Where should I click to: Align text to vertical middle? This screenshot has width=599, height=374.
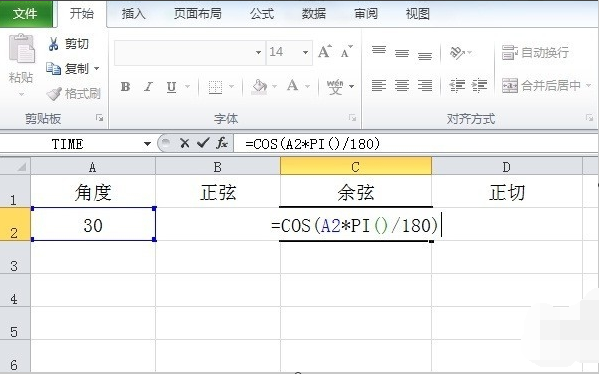pos(402,53)
